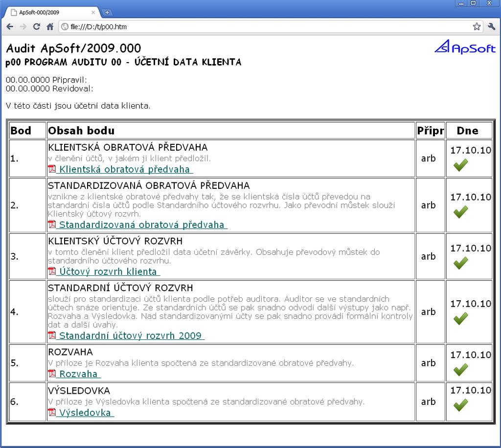Click the 'Dne' column header
The image size is (501, 448).
click(469, 131)
